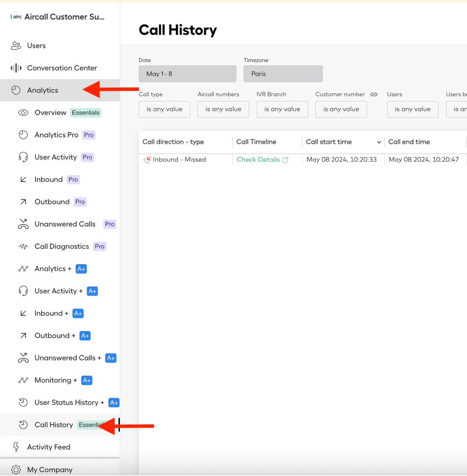Click the Activity Feed lightning bolt icon
Image resolution: width=467 pixels, height=476 pixels.
tap(16, 447)
